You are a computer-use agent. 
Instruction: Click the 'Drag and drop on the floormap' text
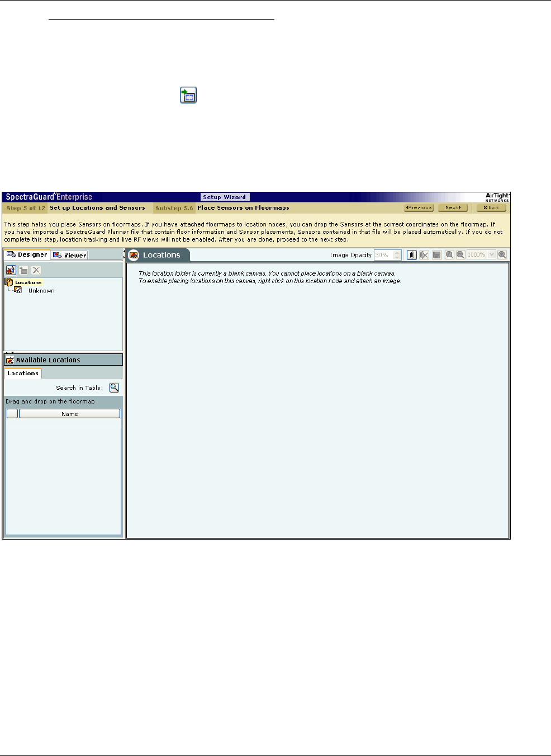[x=50, y=401]
